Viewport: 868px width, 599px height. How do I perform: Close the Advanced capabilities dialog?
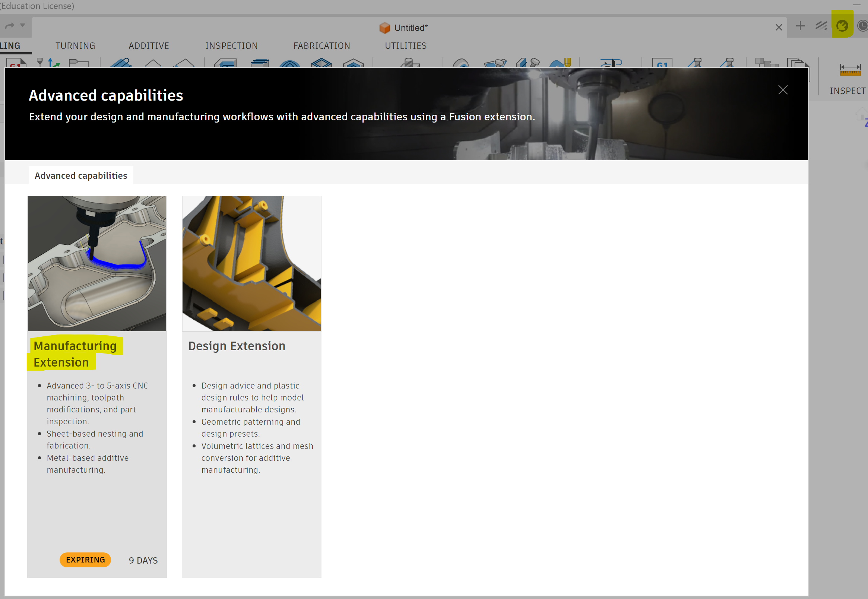coord(782,90)
